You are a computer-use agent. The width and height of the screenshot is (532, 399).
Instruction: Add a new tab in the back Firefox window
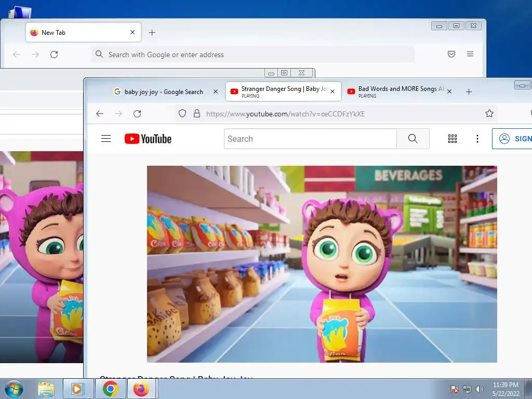point(152,33)
